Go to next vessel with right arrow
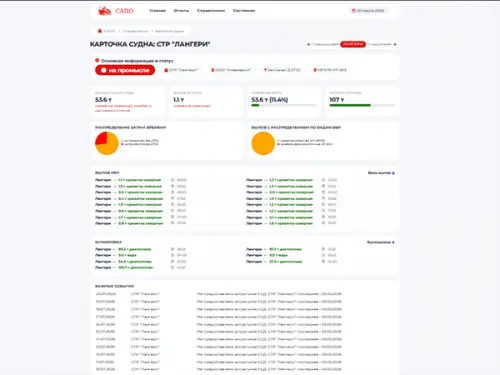This screenshot has width=500, height=375. [395, 44]
